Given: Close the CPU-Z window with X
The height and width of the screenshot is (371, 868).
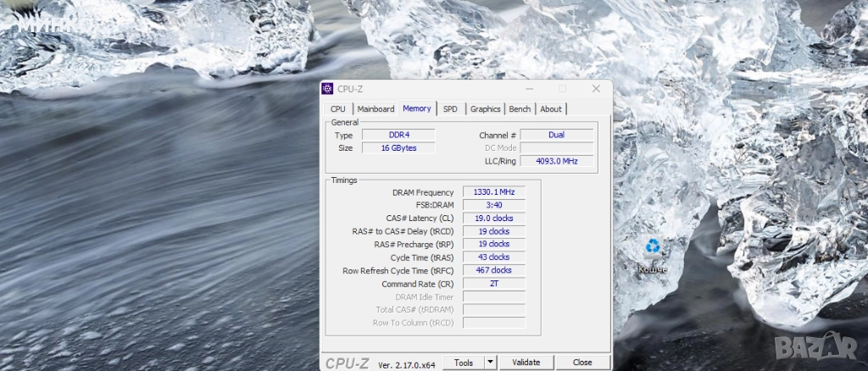Looking at the screenshot, I should [596, 89].
